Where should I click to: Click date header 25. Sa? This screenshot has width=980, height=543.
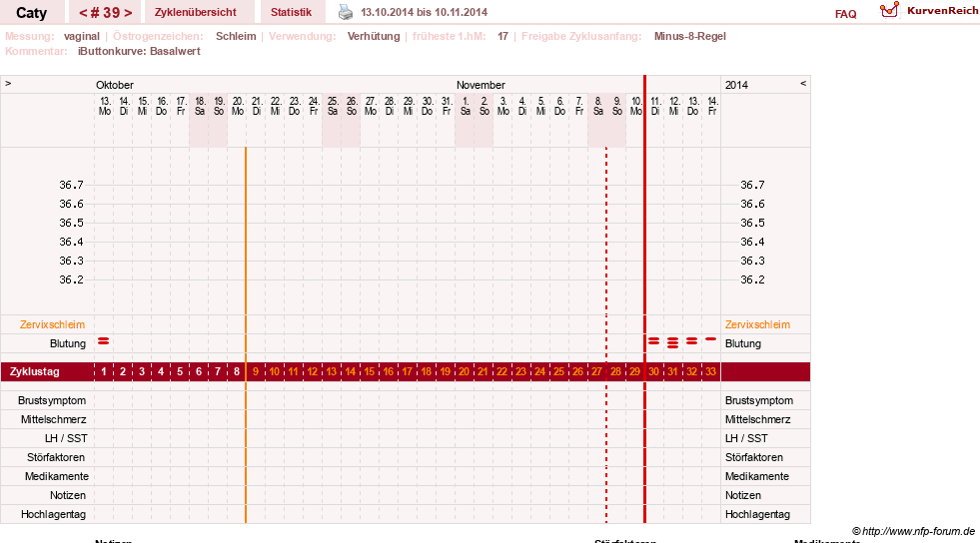point(333,106)
